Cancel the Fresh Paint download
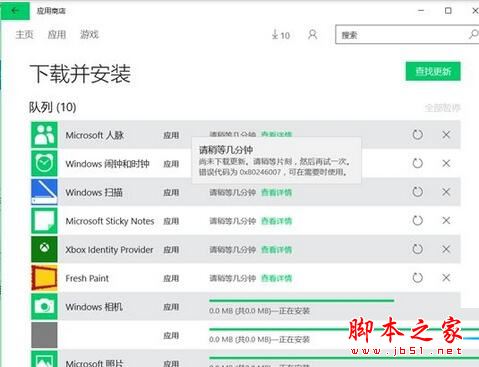The height and width of the screenshot is (367, 479). coord(446,278)
